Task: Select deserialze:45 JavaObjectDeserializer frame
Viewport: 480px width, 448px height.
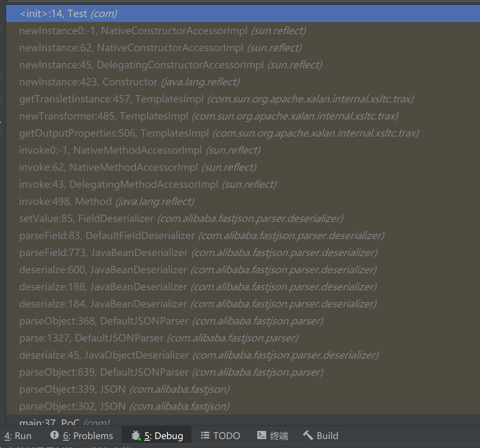Action: [x=243, y=355]
